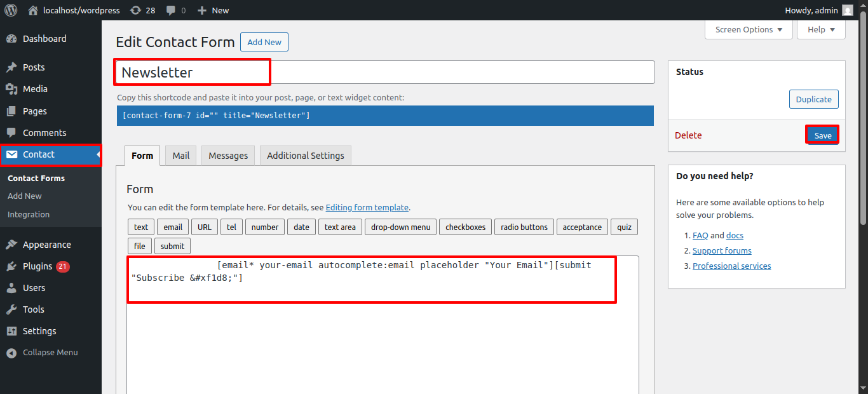Click the Plugins plug icon
868x394 pixels.
(x=11, y=266)
